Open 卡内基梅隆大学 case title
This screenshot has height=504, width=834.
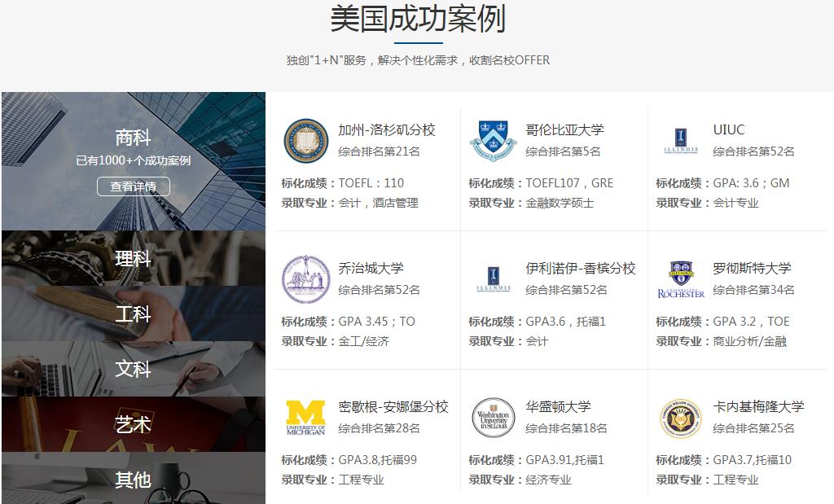point(758,407)
